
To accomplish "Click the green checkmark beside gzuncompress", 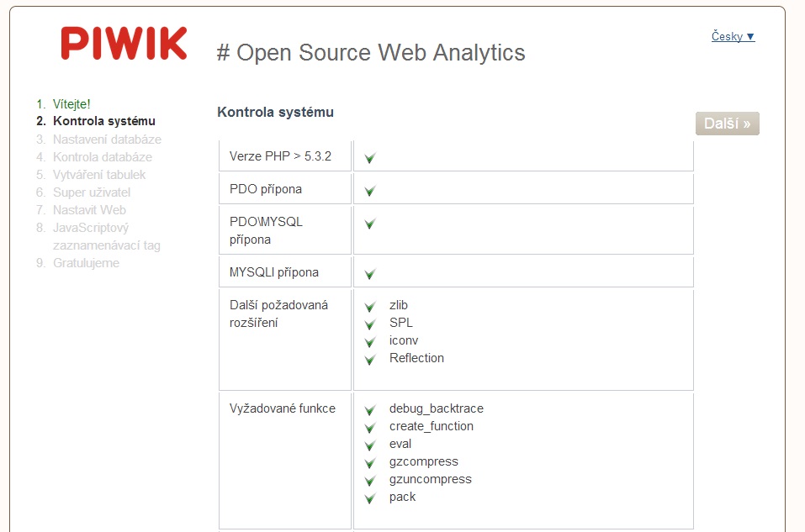I will [x=369, y=481].
